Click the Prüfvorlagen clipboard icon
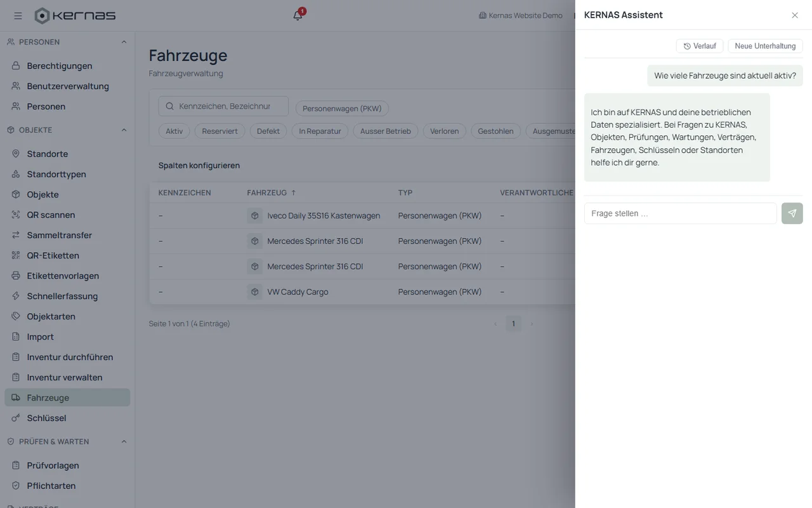The width and height of the screenshot is (812, 508). point(16,465)
